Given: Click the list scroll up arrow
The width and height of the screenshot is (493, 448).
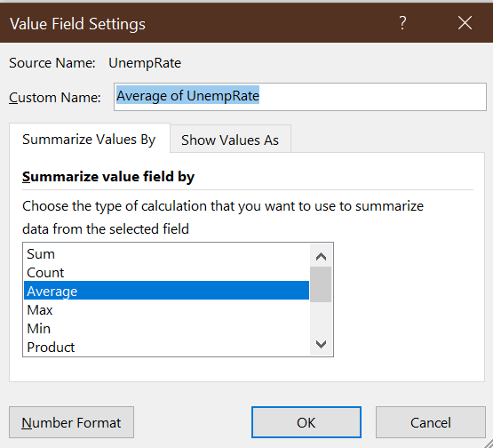Looking at the screenshot, I should pos(321,256).
